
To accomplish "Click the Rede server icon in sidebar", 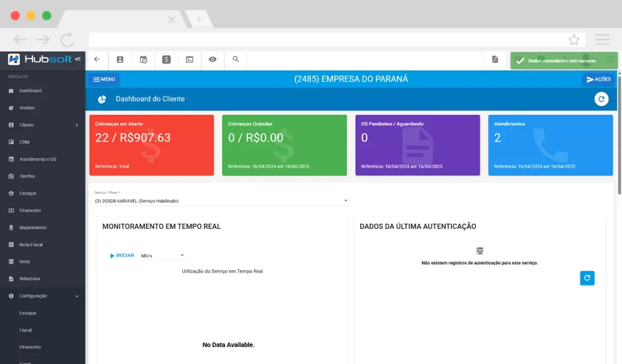I will click(x=11, y=261).
